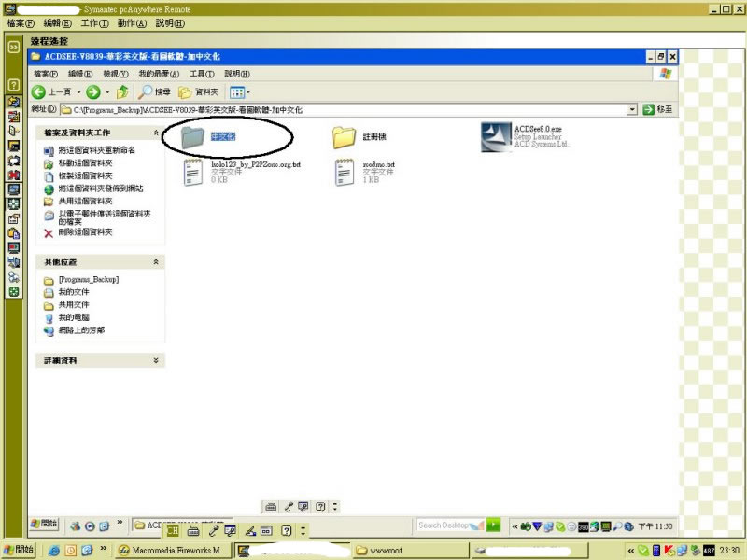
Task: Click the CH language indicator on floating toolbar
Action: pos(173,530)
